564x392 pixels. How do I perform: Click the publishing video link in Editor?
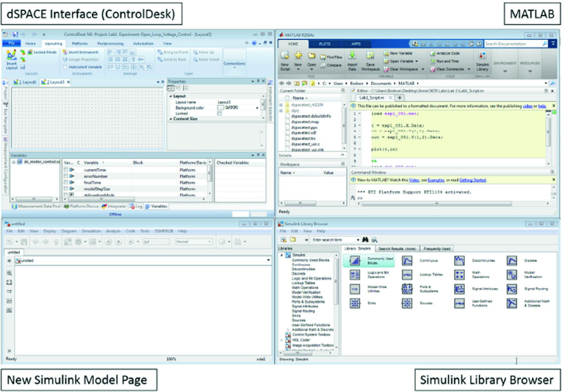(x=527, y=106)
